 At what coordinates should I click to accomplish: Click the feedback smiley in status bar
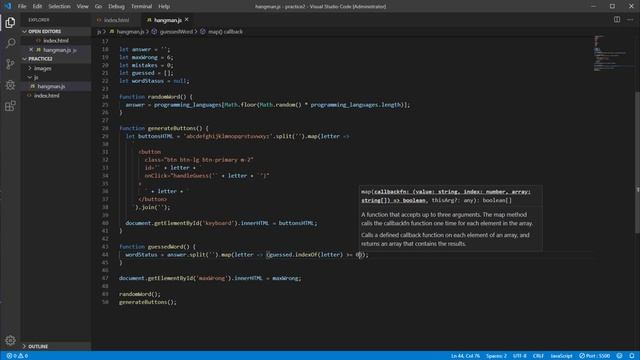(619, 356)
